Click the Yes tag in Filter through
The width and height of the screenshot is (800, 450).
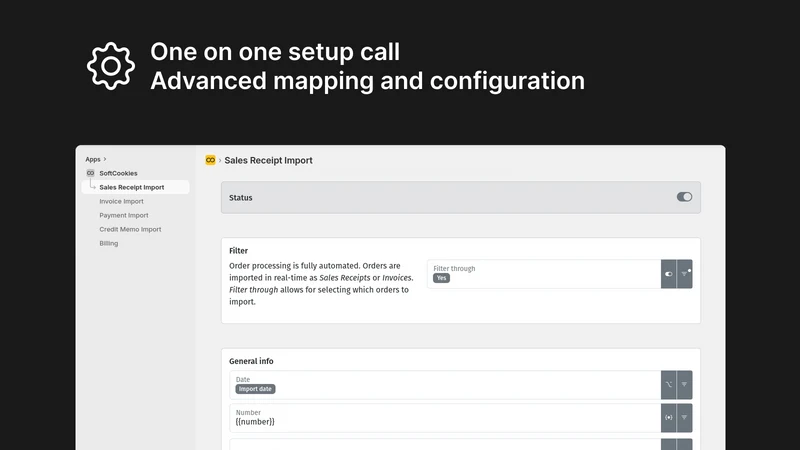441,278
